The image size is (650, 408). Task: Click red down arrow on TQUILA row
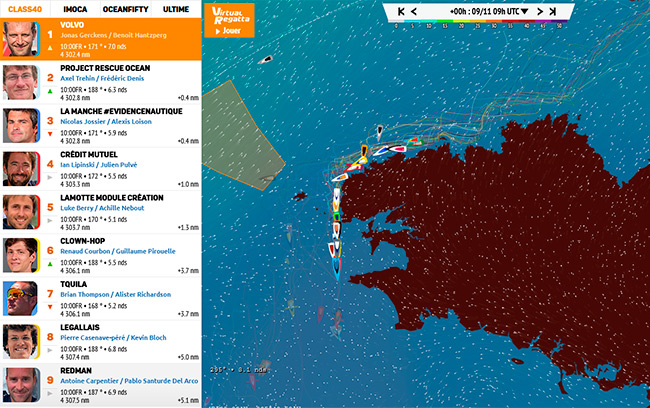pyautogui.click(x=50, y=307)
